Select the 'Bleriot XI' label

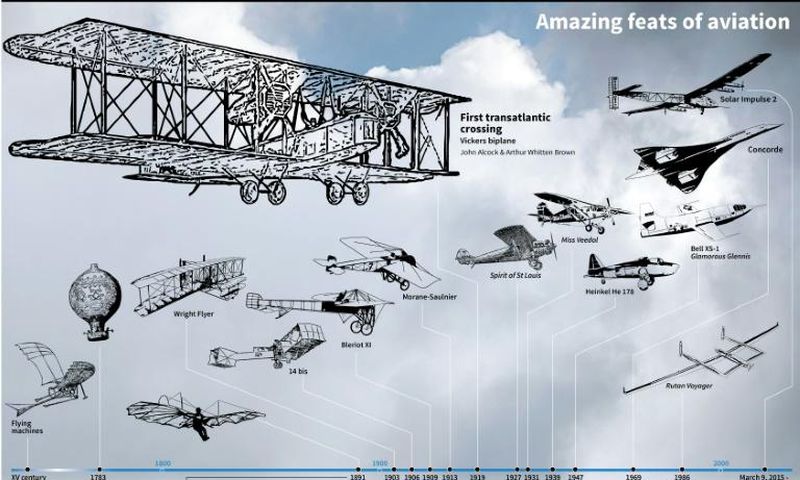(x=356, y=345)
